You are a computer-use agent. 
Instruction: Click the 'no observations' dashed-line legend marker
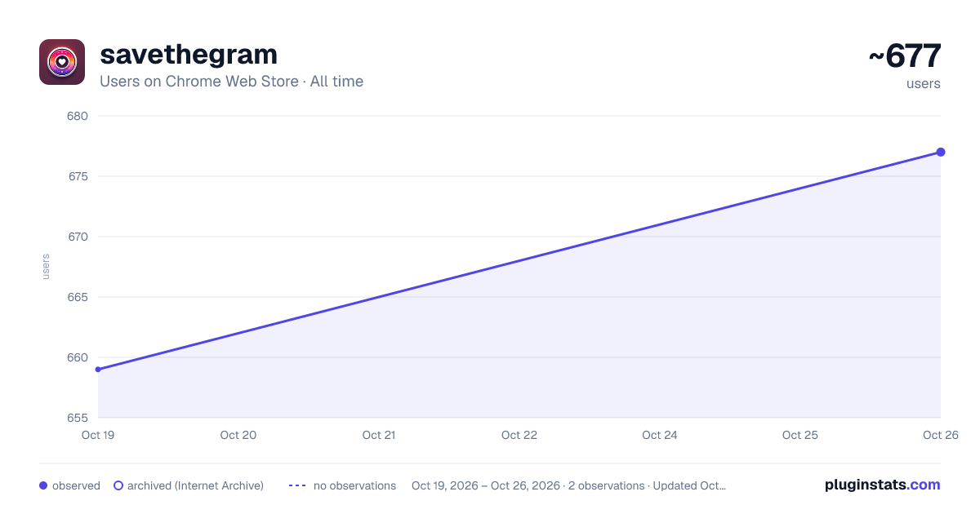(297, 485)
